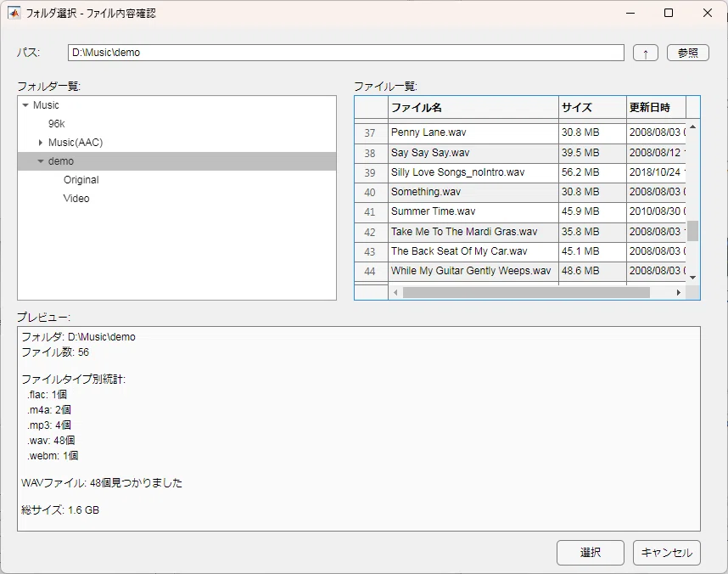Click horizontal scroll left arrow
Viewport: 728px width, 574px height.
coord(395,292)
